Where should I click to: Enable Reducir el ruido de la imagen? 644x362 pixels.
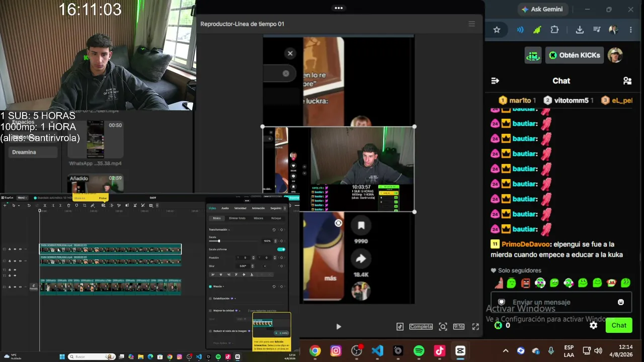[x=210, y=331]
